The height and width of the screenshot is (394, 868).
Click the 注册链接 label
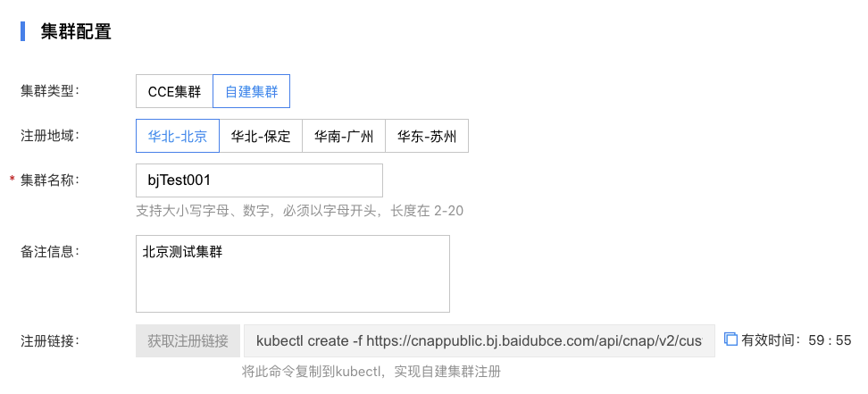[50, 340]
